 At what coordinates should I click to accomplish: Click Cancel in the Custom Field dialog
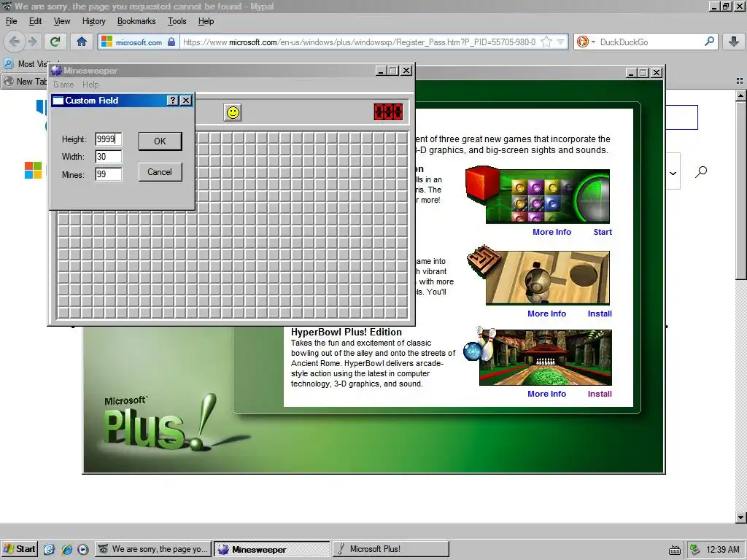(x=160, y=172)
